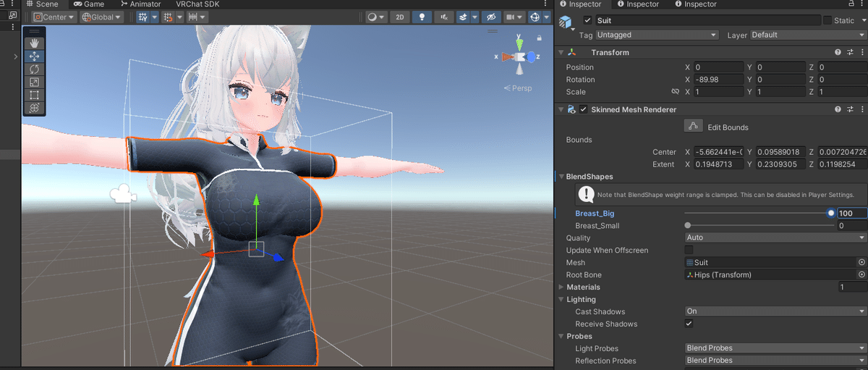
Task: Click the Persp projection label
Action: point(518,88)
